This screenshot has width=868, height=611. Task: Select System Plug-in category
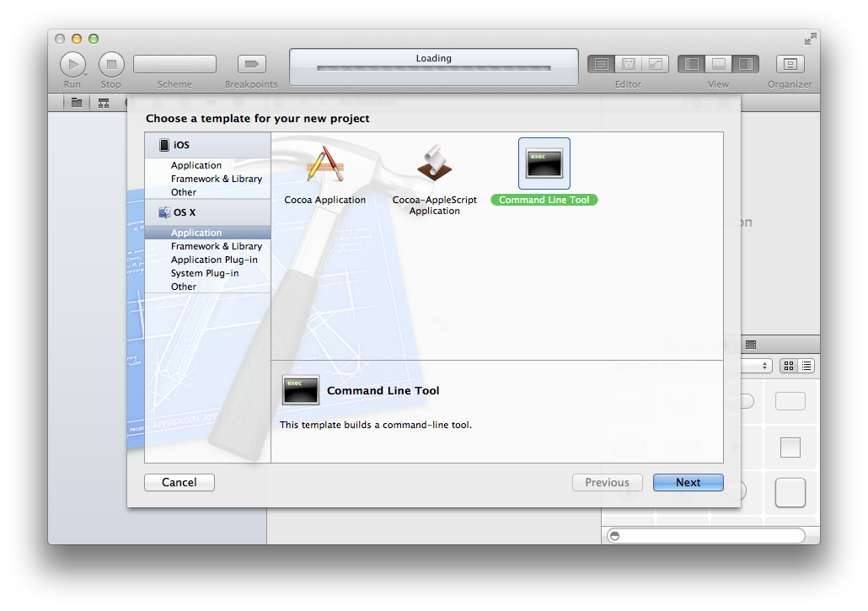click(x=207, y=273)
